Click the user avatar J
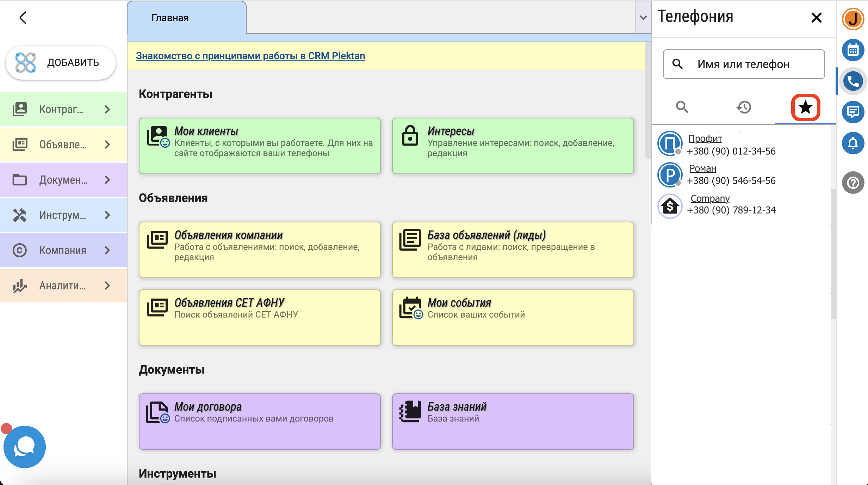The image size is (868, 485). tap(853, 19)
